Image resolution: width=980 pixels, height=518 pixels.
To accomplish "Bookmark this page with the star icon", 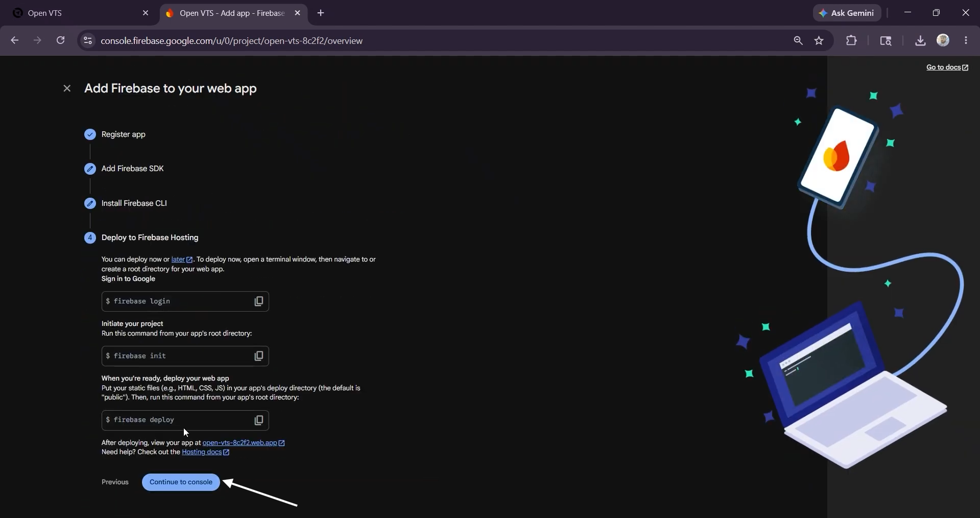I will 819,40.
